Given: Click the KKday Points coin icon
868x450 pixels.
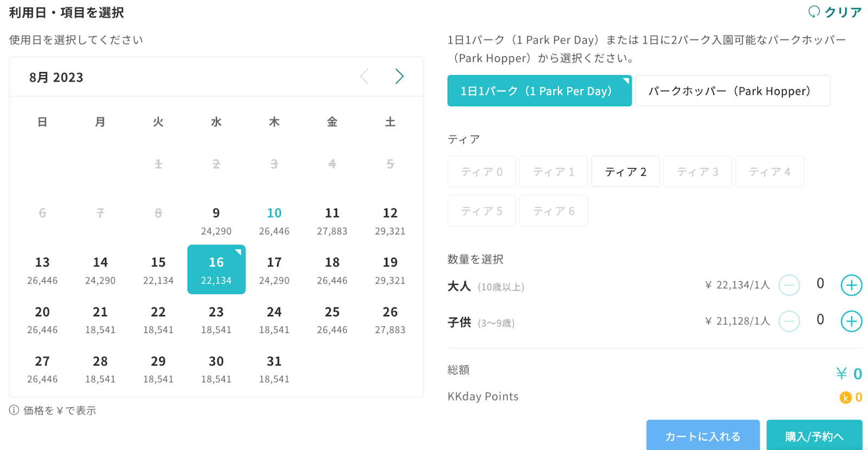Looking at the screenshot, I should click(845, 397).
